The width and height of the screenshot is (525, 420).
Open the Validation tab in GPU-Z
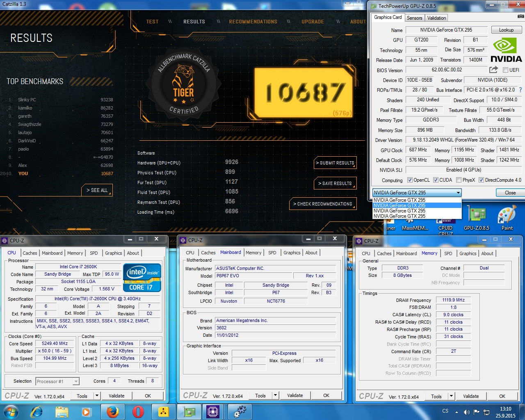point(436,18)
